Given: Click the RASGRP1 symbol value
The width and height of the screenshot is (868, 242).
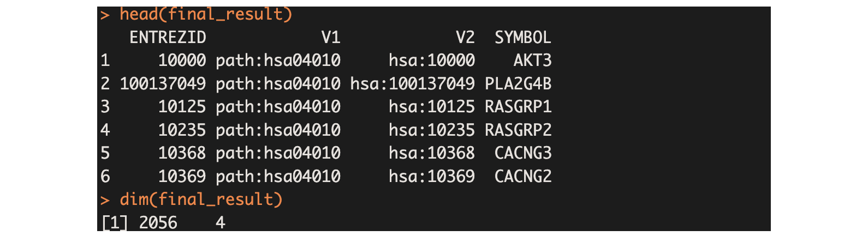Looking at the screenshot, I should coord(518,107).
